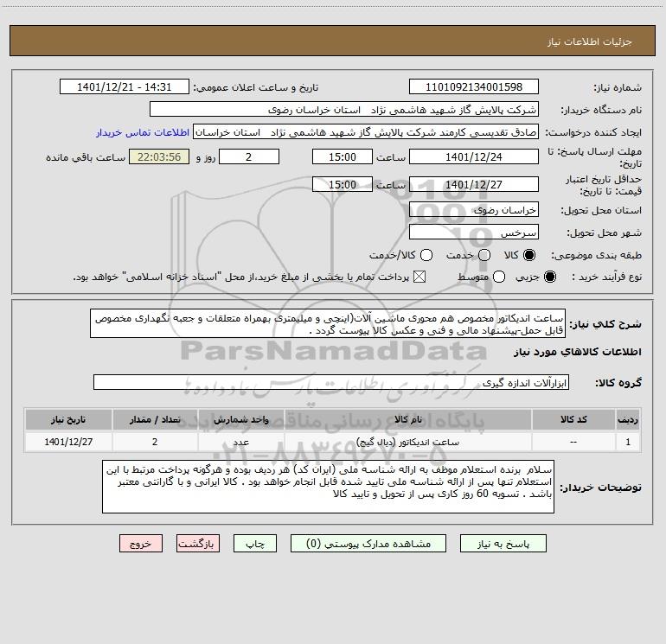Toggle the اسناد خزانه اسلامی payment checkbox
Image resolution: width=666 pixels, height=644 pixels.
click(x=419, y=277)
